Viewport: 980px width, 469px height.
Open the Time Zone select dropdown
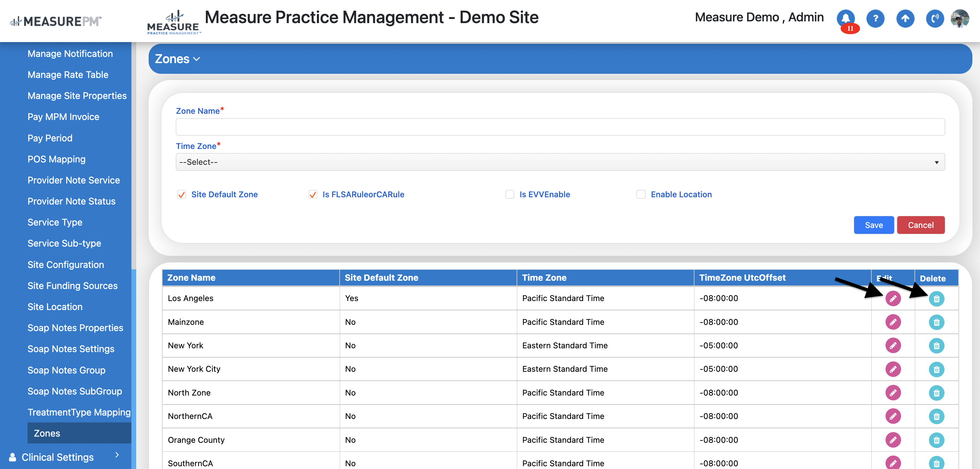tap(560, 162)
